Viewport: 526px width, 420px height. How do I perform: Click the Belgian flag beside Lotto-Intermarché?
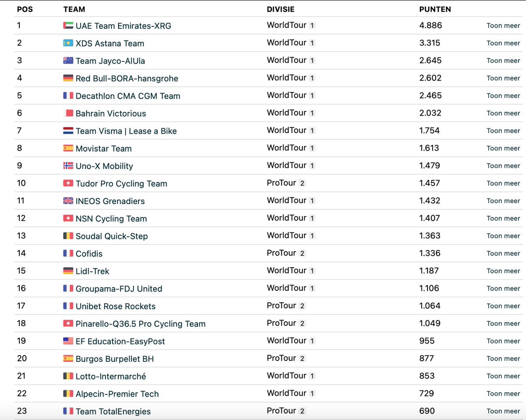[x=68, y=376]
